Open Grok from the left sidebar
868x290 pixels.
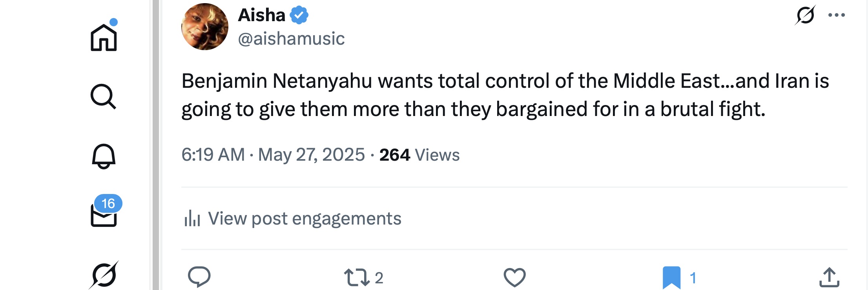click(x=104, y=275)
